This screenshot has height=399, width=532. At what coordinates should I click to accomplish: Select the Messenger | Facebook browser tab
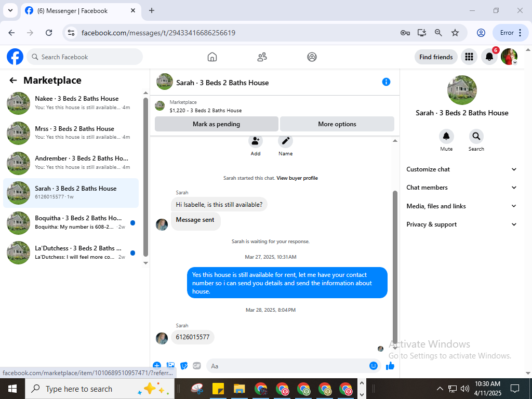[x=81, y=10]
